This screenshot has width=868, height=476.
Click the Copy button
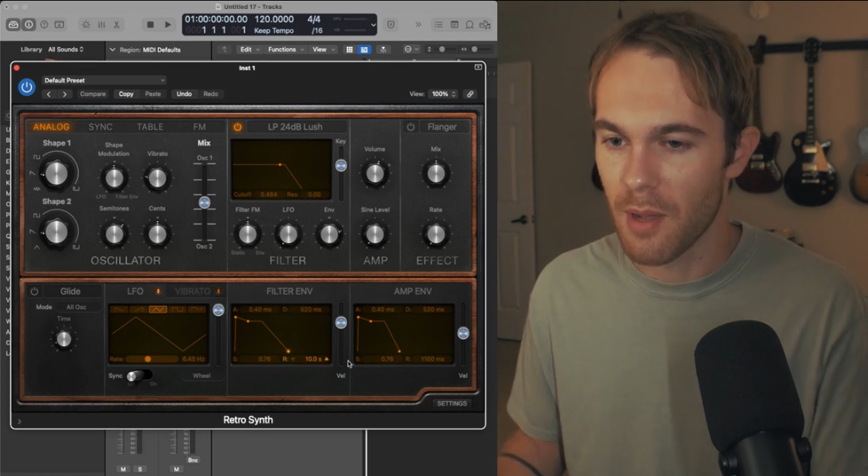[125, 94]
